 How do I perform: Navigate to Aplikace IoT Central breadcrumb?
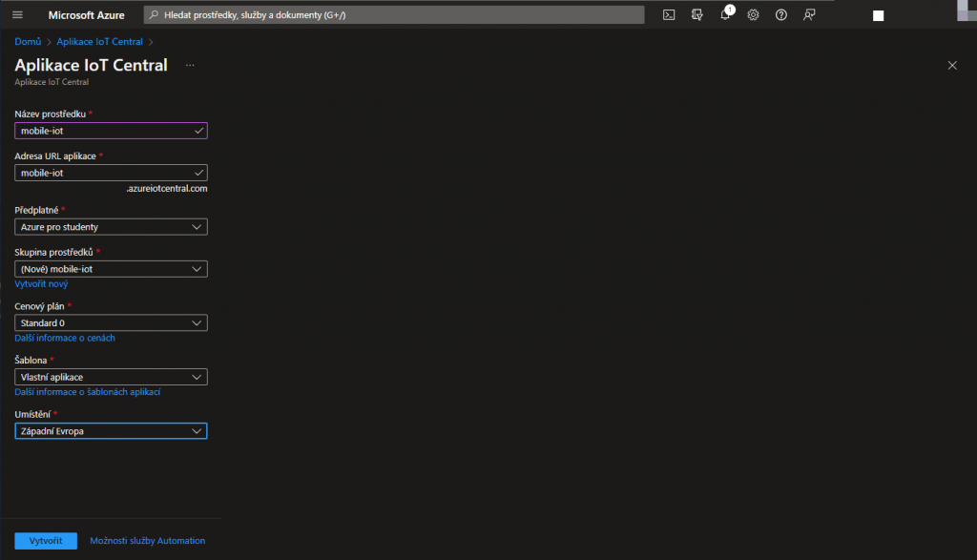(x=99, y=42)
